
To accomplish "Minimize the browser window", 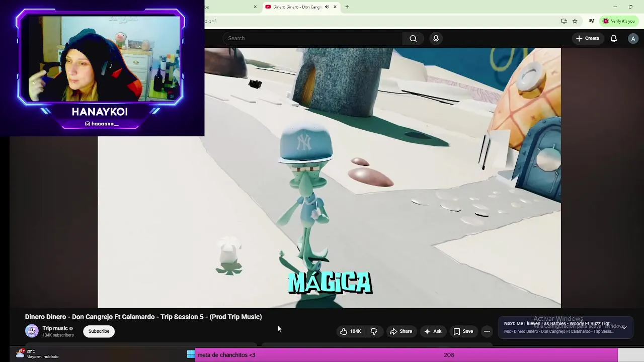I will click(x=615, y=7).
